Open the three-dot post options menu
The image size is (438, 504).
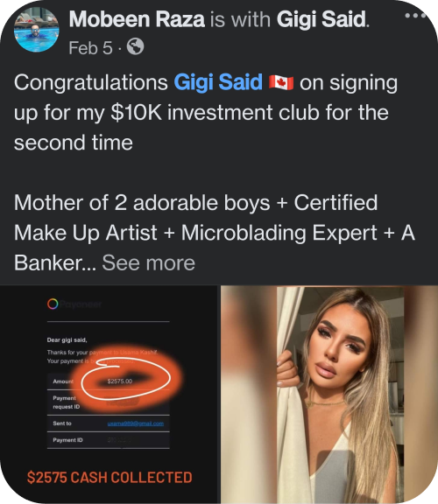pos(415,15)
